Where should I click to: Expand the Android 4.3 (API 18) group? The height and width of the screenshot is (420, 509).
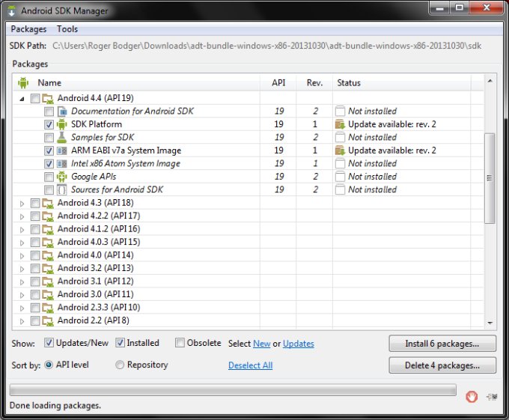point(22,204)
